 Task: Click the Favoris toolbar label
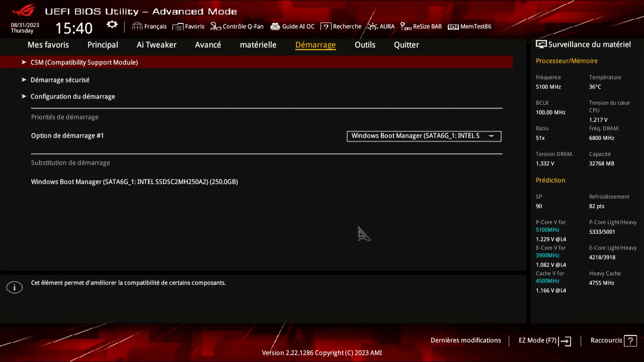click(x=195, y=26)
